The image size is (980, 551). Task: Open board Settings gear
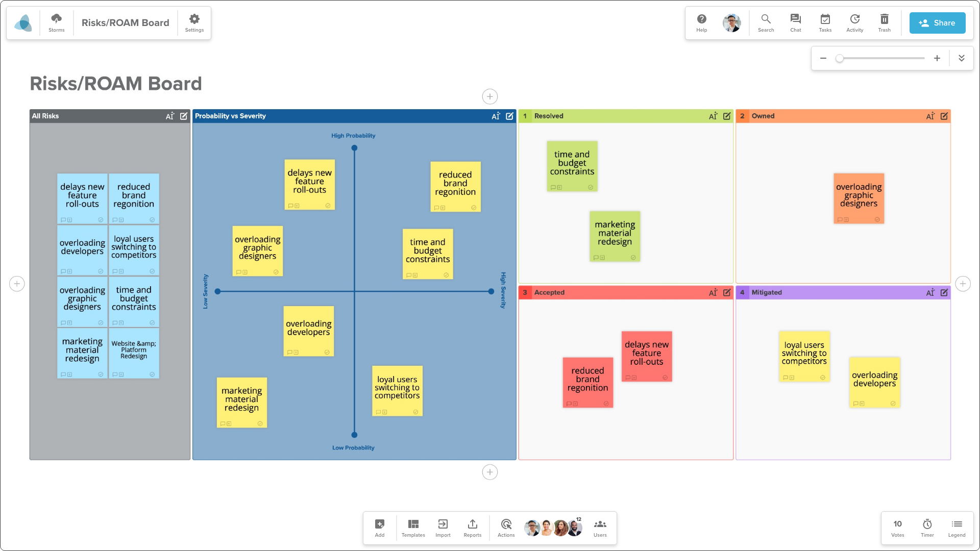point(194,23)
